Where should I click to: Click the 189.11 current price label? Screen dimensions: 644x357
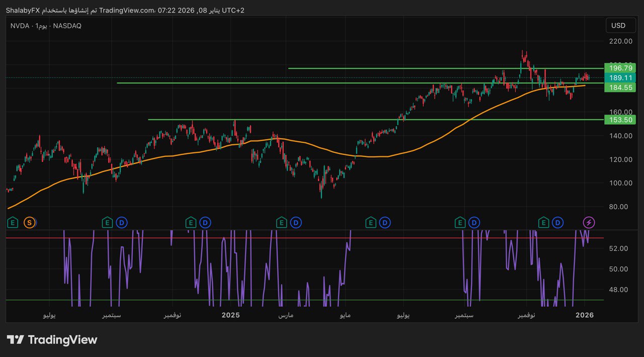620,78
